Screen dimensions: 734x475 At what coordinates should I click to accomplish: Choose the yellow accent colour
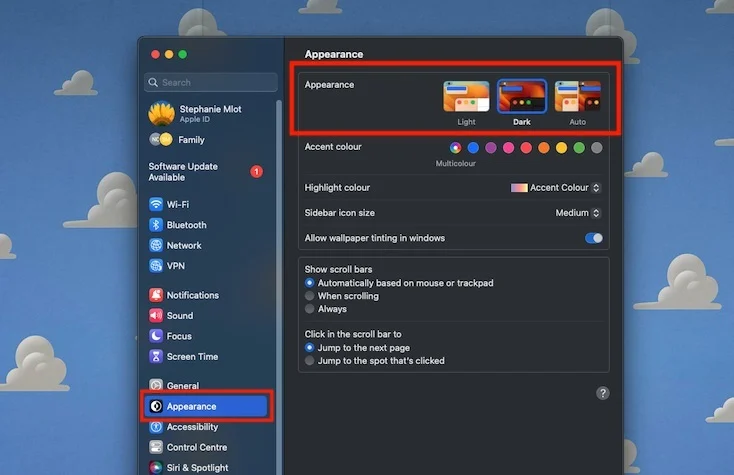[x=561, y=148]
